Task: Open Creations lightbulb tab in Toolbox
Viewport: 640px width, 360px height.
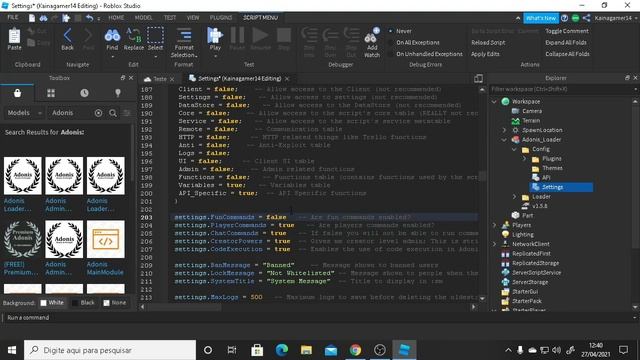Action: click(x=118, y=93)
